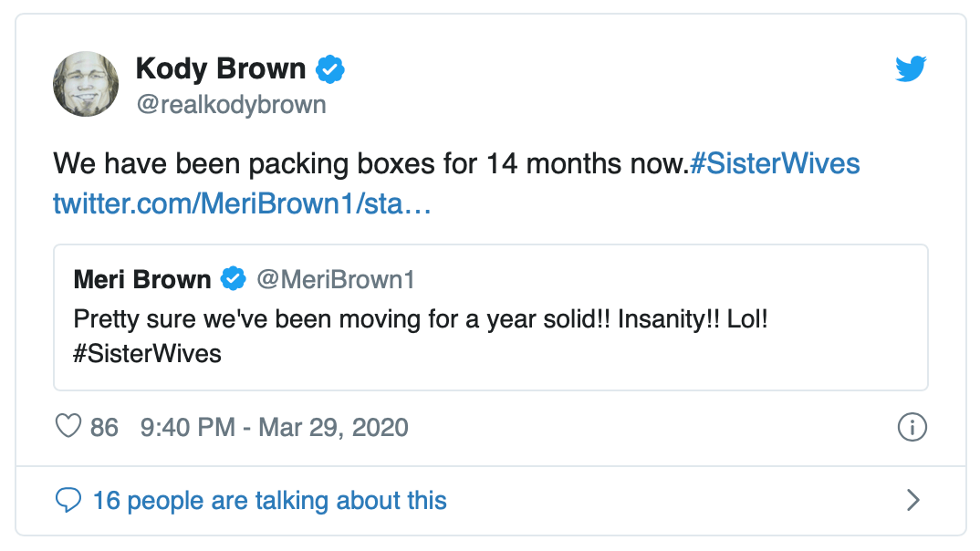Like the tweet with heart icon

pos(69,427)
